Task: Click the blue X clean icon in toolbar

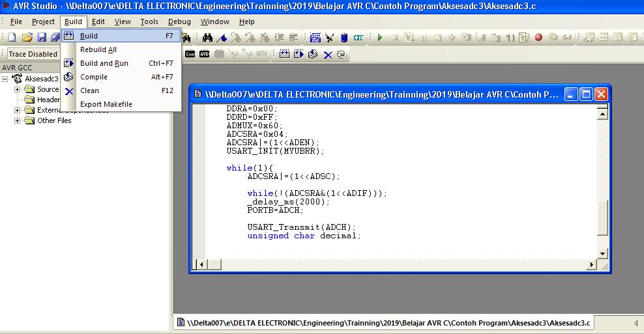Action: click(328, 55)
